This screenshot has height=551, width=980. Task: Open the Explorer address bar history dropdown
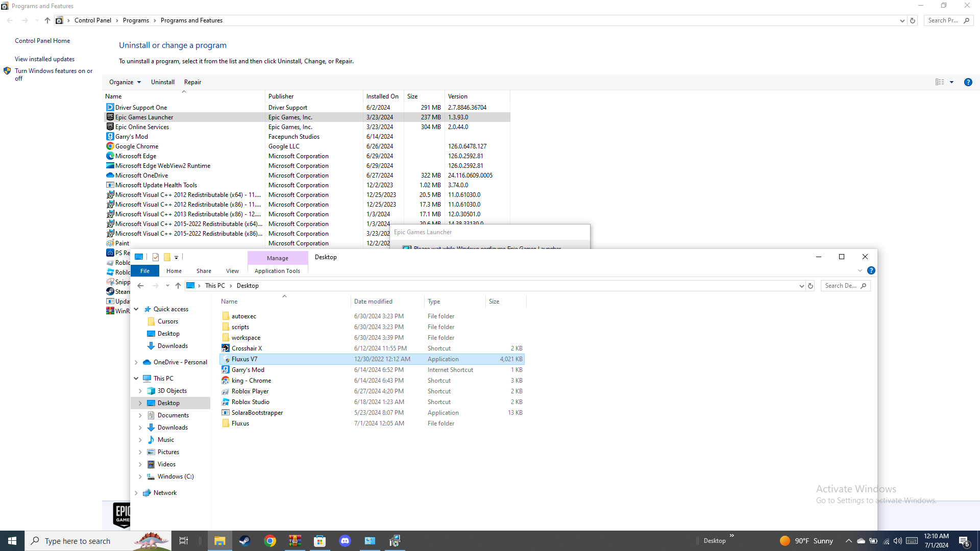point(801,286)
